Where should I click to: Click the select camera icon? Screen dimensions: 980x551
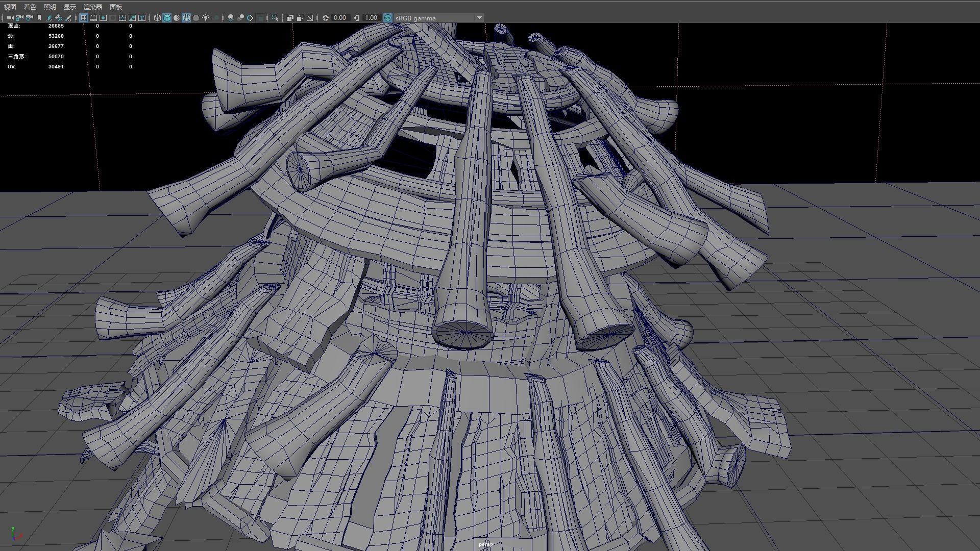coord(10,18)
